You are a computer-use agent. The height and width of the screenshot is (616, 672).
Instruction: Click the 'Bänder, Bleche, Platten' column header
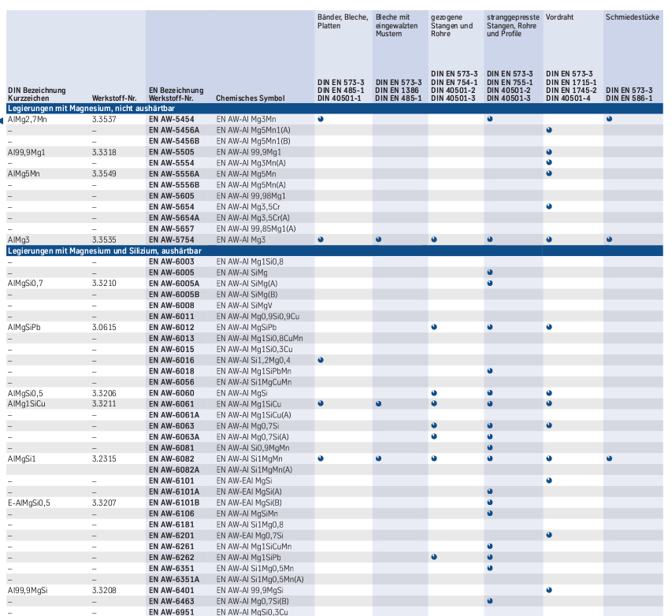click(341, 21)
